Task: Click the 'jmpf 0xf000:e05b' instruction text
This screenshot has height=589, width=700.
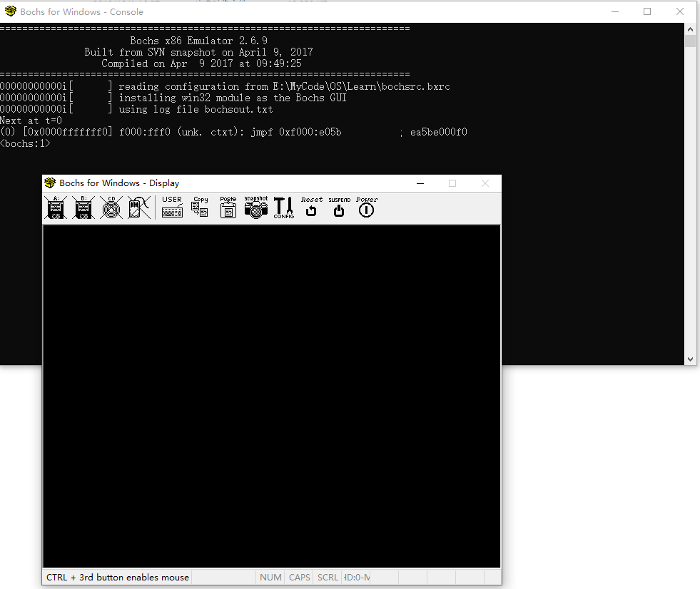Action: point(296,132)
